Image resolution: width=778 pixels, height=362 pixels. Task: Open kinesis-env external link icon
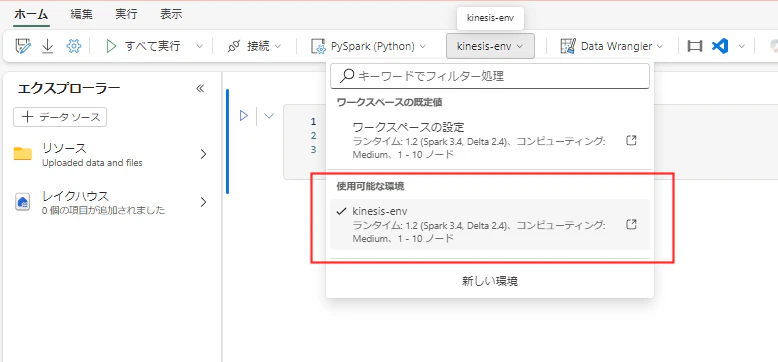point(631,224)
